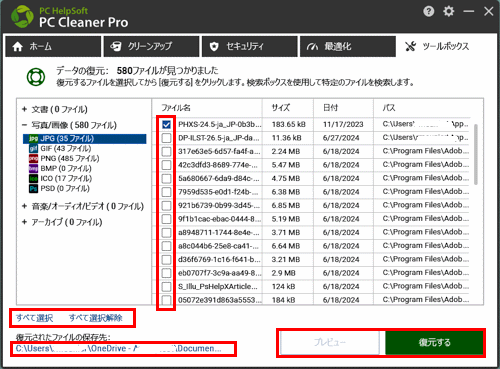Click the speedometer icon on 最適化 tab

point(312,47)
